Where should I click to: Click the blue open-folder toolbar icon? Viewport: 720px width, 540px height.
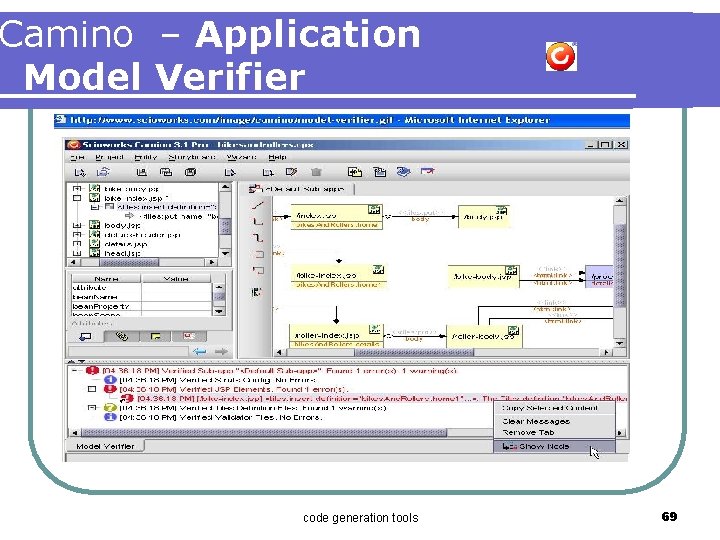103,172
